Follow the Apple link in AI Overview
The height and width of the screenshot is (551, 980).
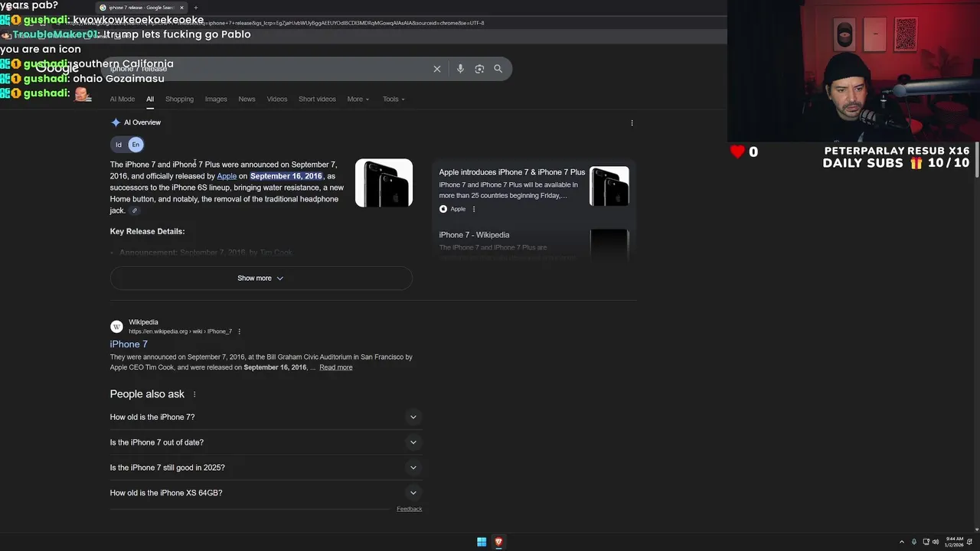click(x=227, y=176)
